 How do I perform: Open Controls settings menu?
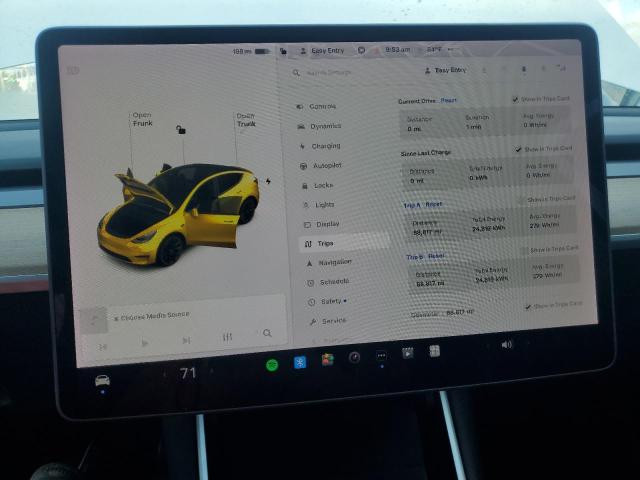coord(316,106)
